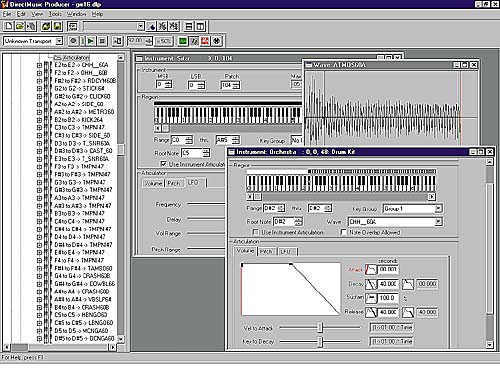Click the Root Note D#2 stepper

[x=298, y=222]
